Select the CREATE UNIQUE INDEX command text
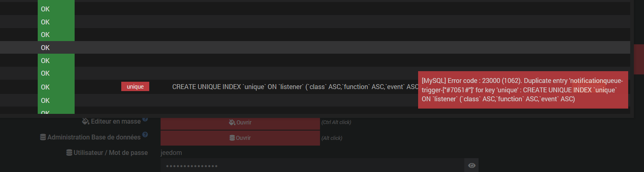The image size is (644, 172). point(295,87)
